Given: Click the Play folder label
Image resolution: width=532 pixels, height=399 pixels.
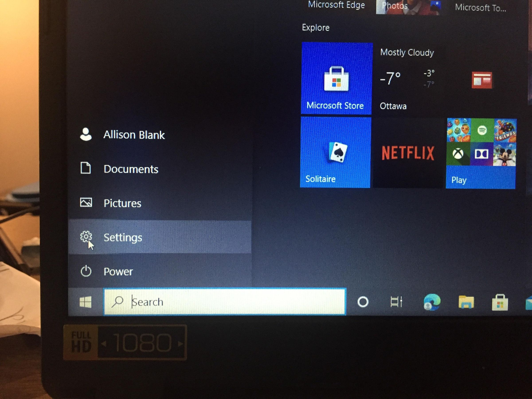Looking at the screenshot, I should click(459, 180).
